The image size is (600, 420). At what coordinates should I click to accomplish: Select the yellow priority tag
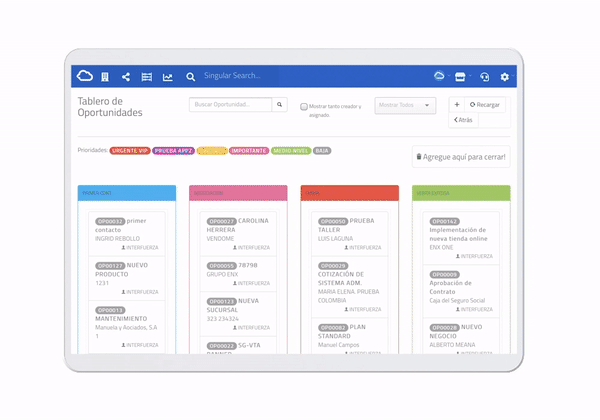point(212,151)
